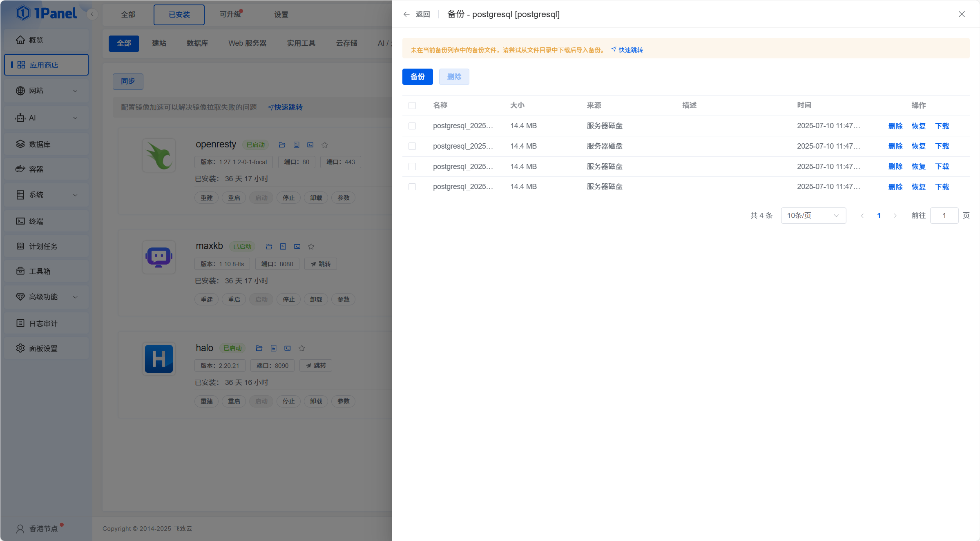
Task: Open the halo terminal icon
Action: point(288,348)
